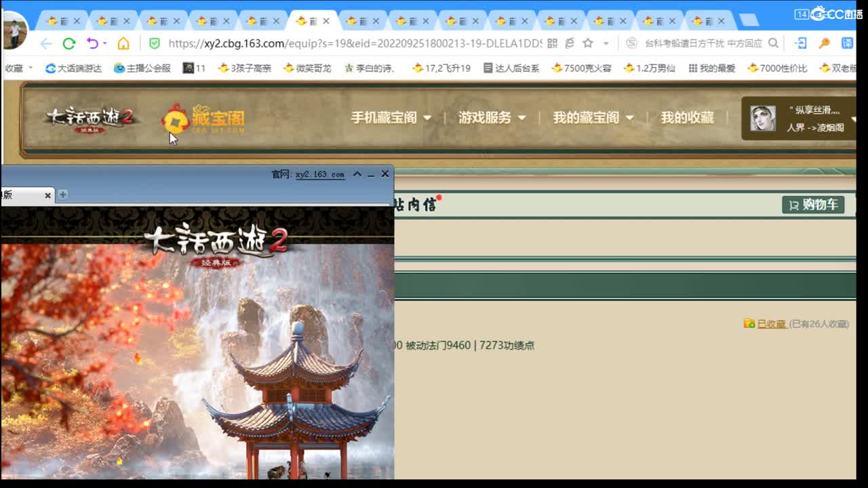Open the 达人后台系 bookmark
This screenshot has height=488, width=868.
pyautogui.click(x=511, y=68)
